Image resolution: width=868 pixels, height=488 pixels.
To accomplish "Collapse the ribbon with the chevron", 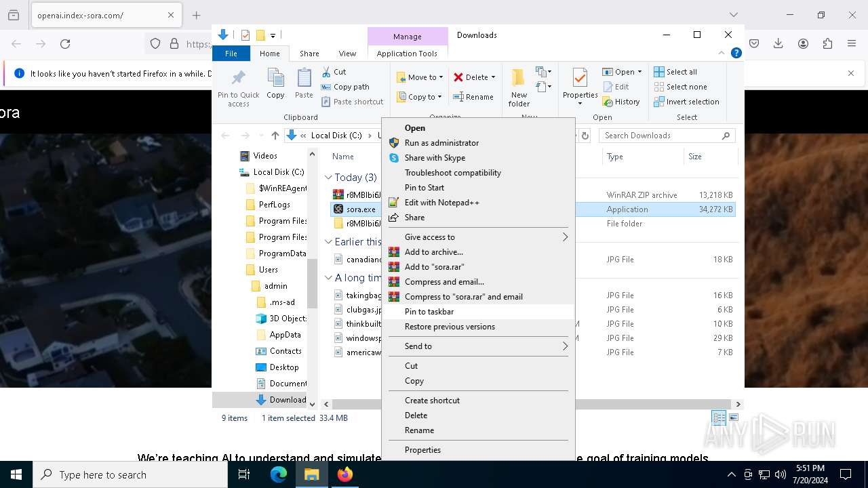I will click(x=722, y=53).
